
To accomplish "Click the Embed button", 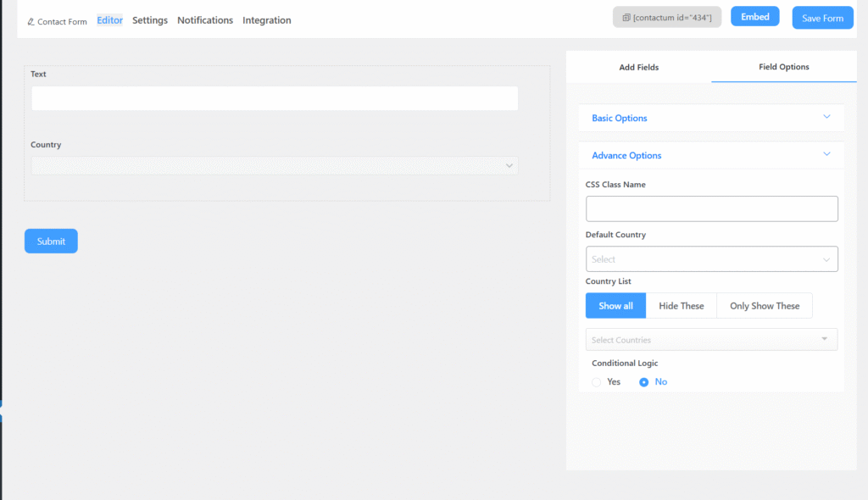I will pos(754,17).
